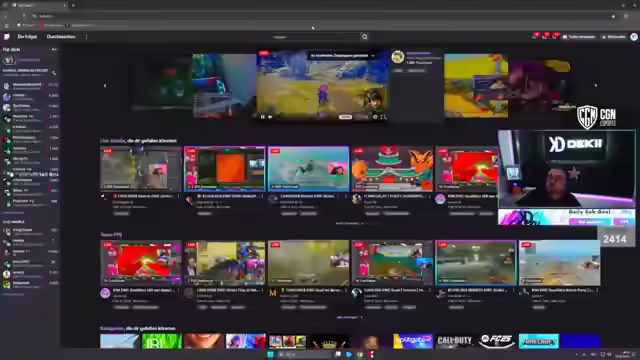Click the magnifier search button

[x=364, y=37]
